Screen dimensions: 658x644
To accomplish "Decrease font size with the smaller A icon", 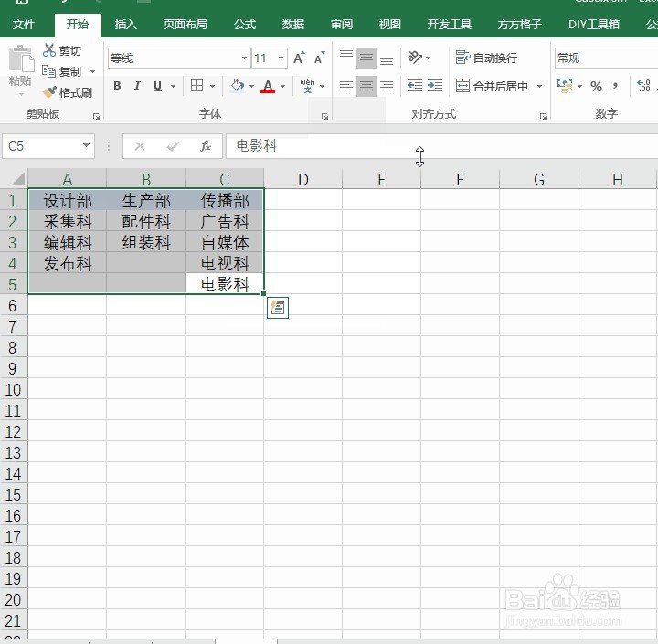I will click(319, 58).
